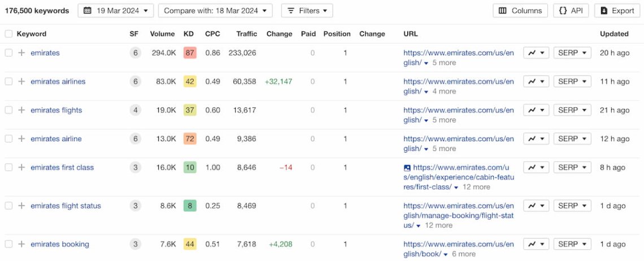Toggle the select-all checkbox in header

[x=8, y=34]
